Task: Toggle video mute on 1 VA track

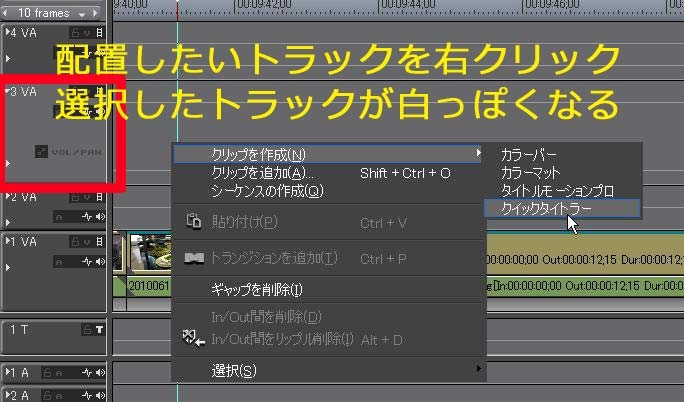Action: tap(99, 242)
